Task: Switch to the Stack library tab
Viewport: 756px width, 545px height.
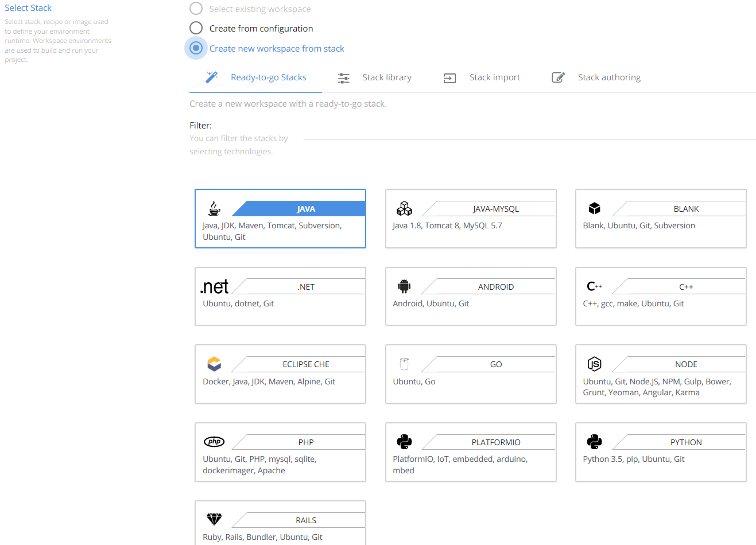Action: click(x=374, y=77)
